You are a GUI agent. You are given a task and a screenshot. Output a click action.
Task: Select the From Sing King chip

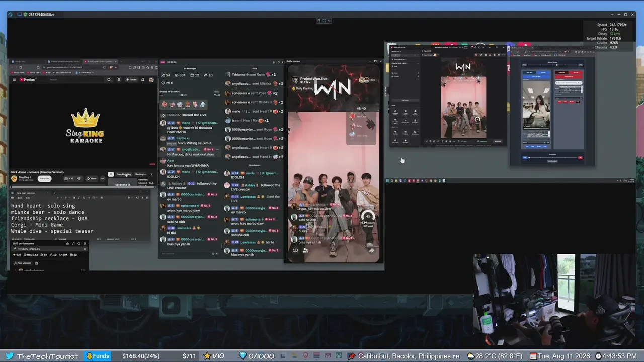pos(124,174)
